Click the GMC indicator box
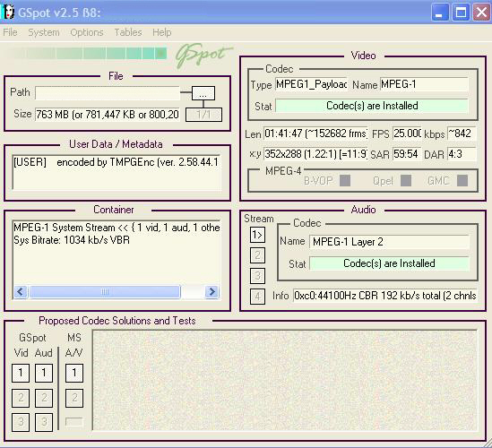Image resolution: width=492 pixels, height=448 pixels. 462,181
